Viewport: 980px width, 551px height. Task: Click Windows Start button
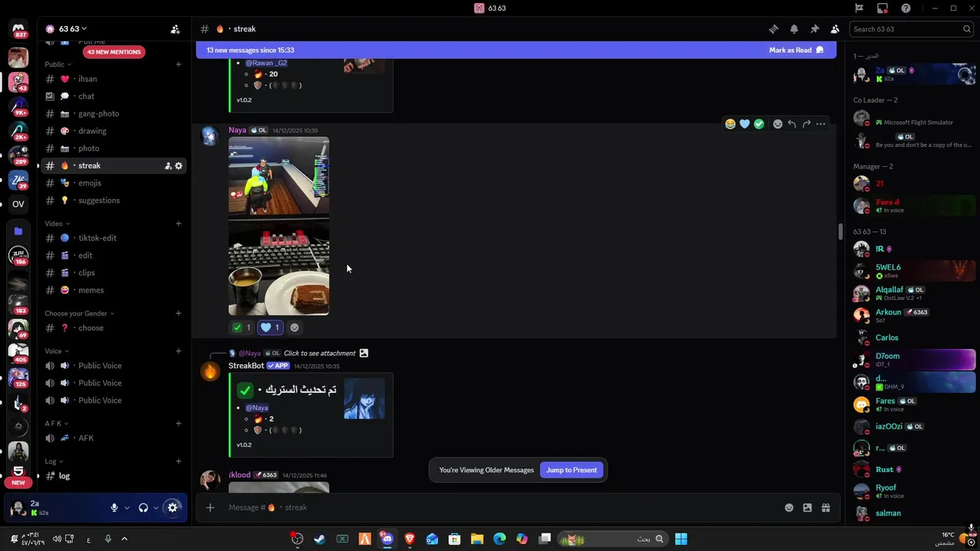pos(681,539)
